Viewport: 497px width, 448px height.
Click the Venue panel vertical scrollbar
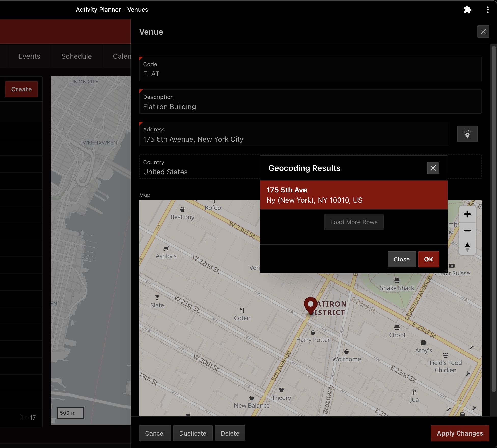click(x=494, y=219)
